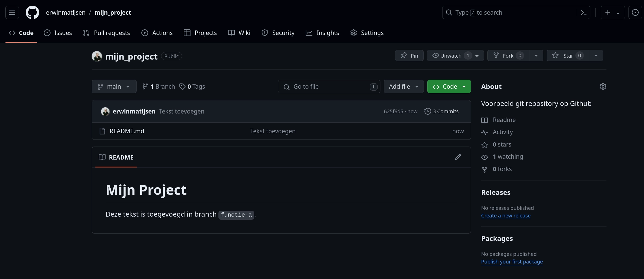Open the command palette icon
Viewport: 644px width, 279px height.
pos(583,12)
